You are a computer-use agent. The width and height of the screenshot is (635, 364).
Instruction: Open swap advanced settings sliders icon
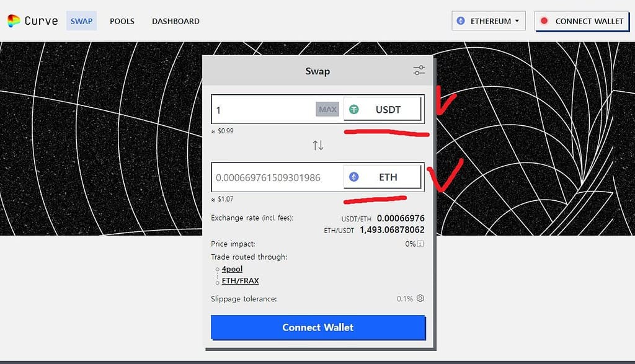(x=419, y=71)
